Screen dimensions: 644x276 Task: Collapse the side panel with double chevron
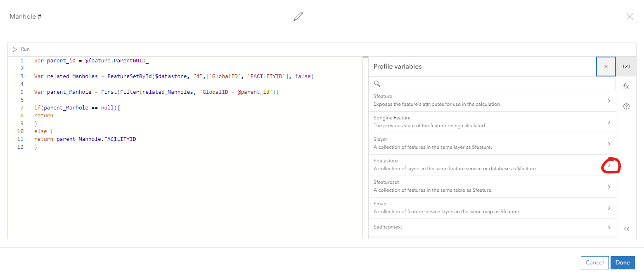coord(626,228)
